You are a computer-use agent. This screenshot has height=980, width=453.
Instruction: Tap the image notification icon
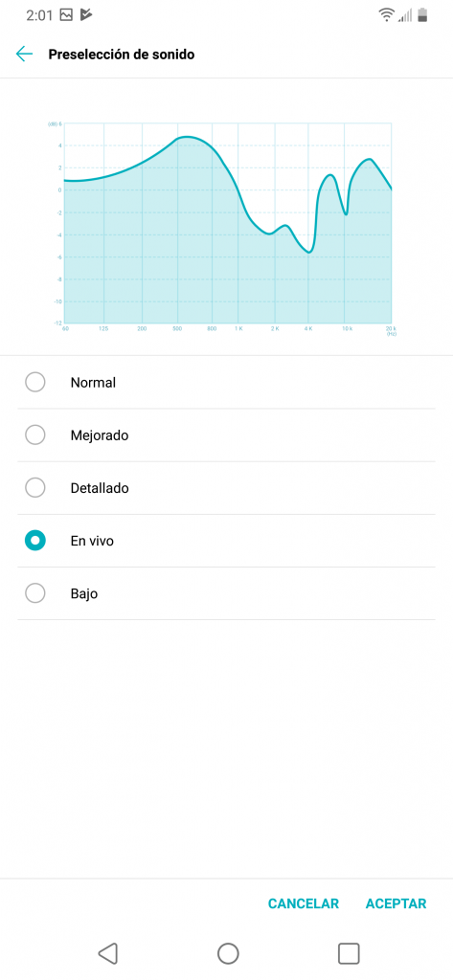tap(66, 15)
